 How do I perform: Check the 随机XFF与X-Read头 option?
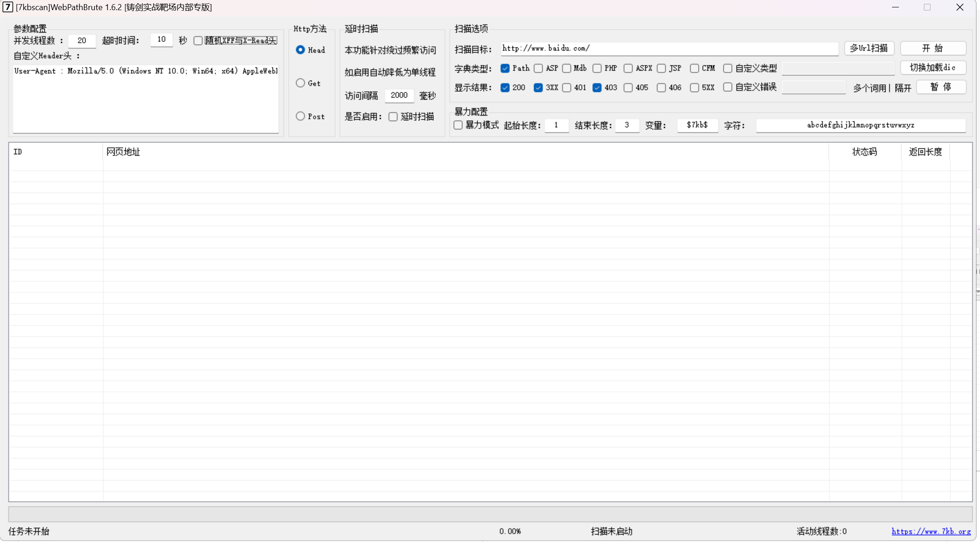pos(198,41)
